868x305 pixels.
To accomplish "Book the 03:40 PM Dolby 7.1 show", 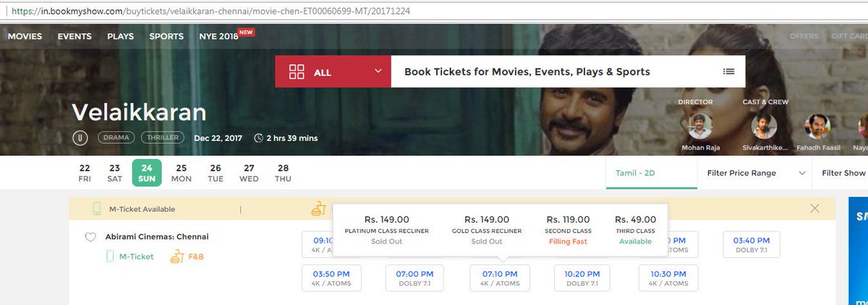I will tap(752, 244).
